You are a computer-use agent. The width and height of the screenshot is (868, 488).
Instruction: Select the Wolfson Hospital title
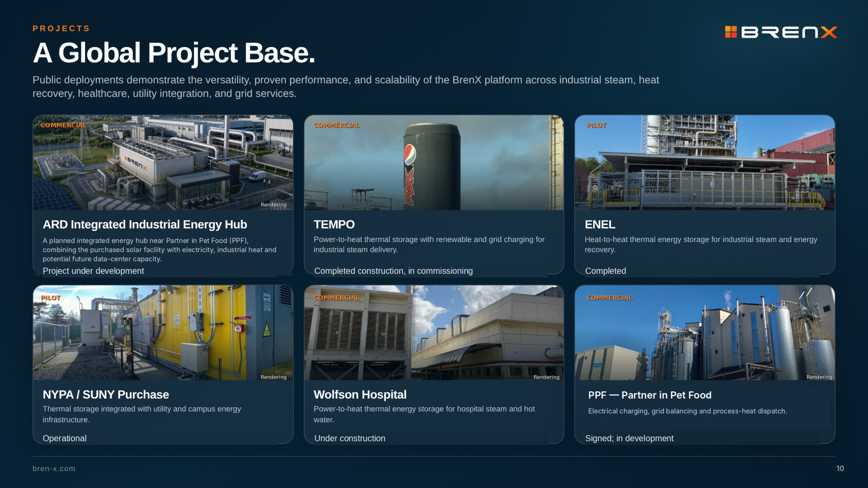[x=360, y=395]
